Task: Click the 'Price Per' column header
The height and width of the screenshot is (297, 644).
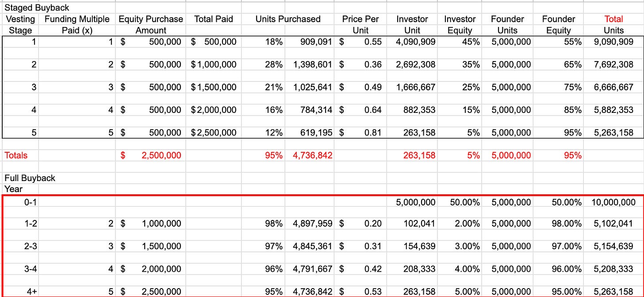Action: coord(360,19)
